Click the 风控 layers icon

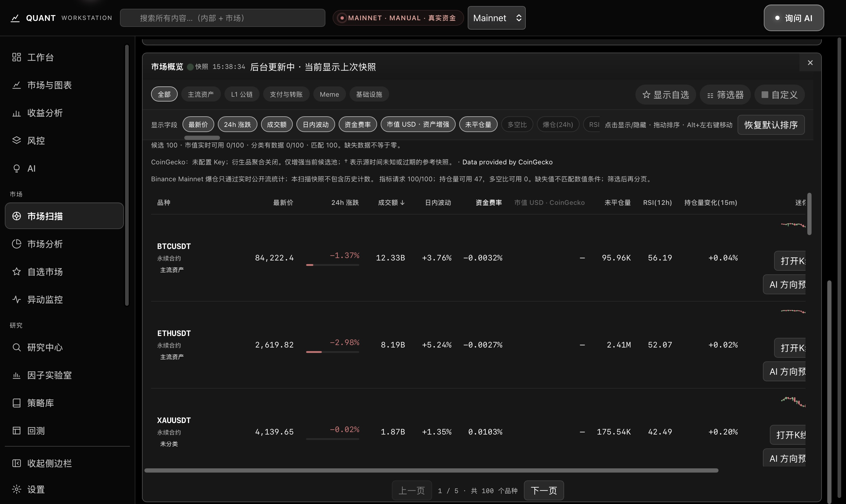pos(16,141)
